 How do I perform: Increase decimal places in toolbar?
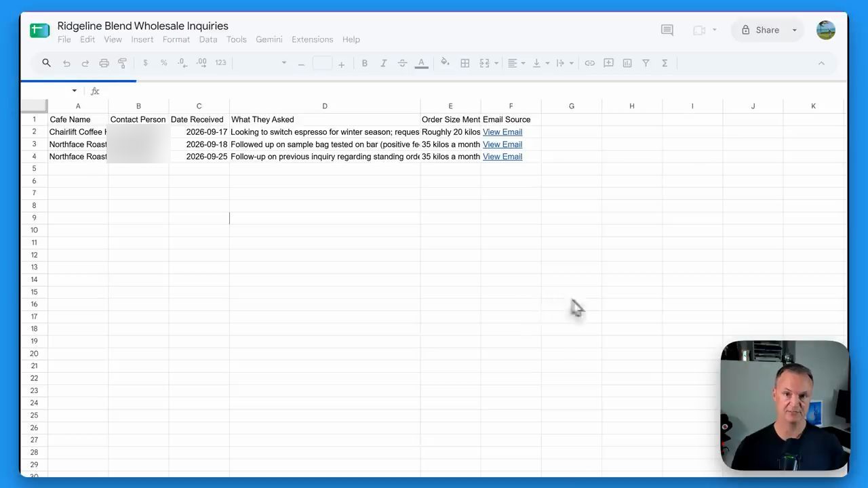click(201, 63)
